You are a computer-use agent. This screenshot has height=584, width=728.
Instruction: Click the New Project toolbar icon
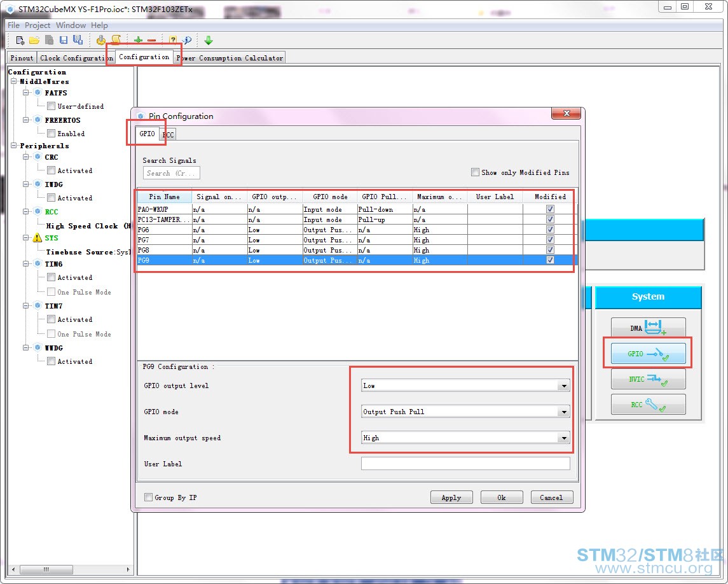coord(20,41)
